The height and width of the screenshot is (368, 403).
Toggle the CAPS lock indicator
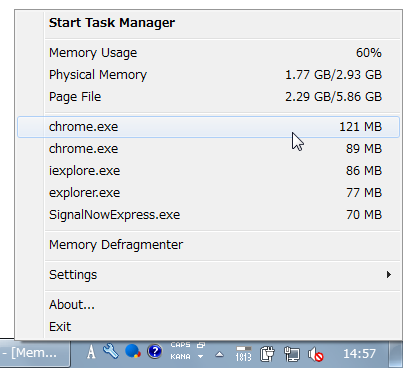180,345
